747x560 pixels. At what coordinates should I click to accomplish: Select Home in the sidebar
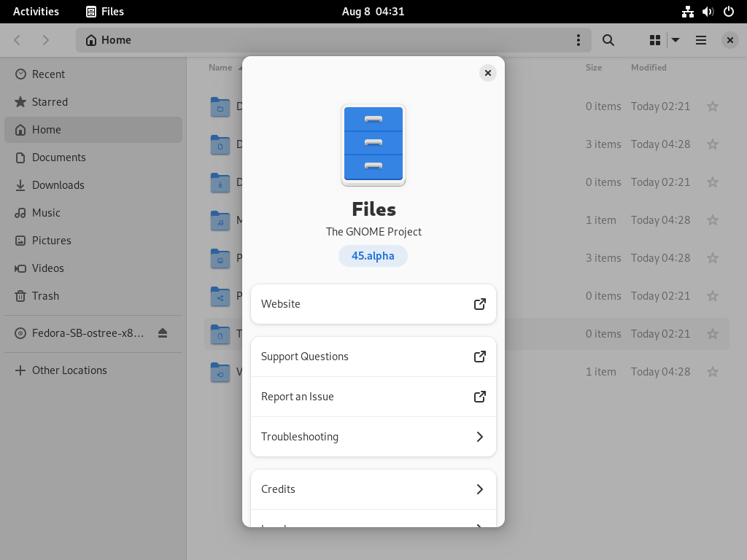(x=93, y=130)
